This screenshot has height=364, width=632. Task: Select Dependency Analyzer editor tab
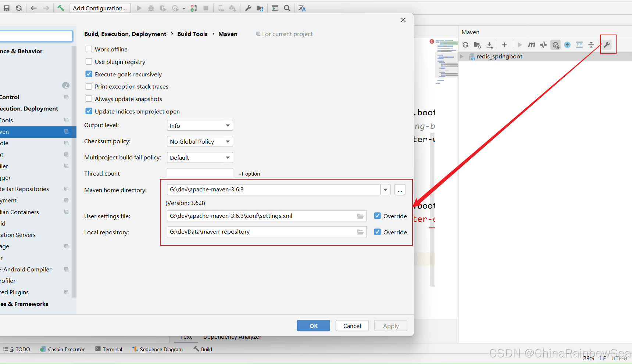[x=232, y=338]
